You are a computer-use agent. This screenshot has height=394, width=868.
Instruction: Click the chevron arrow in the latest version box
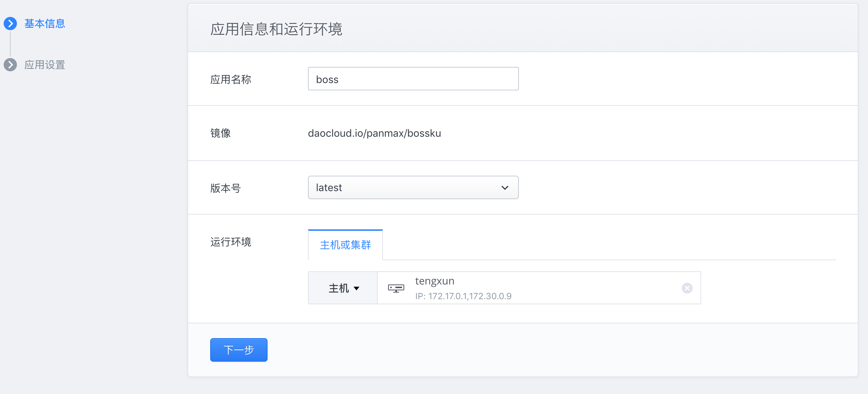(x=505, y=188)
